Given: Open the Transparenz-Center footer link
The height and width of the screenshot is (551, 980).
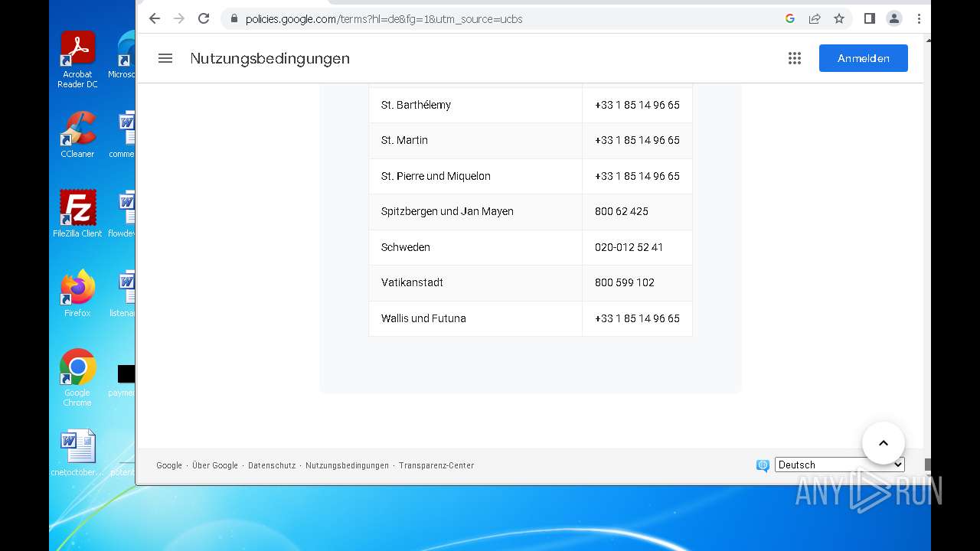Looking at the screenshot, I should 436,465.
